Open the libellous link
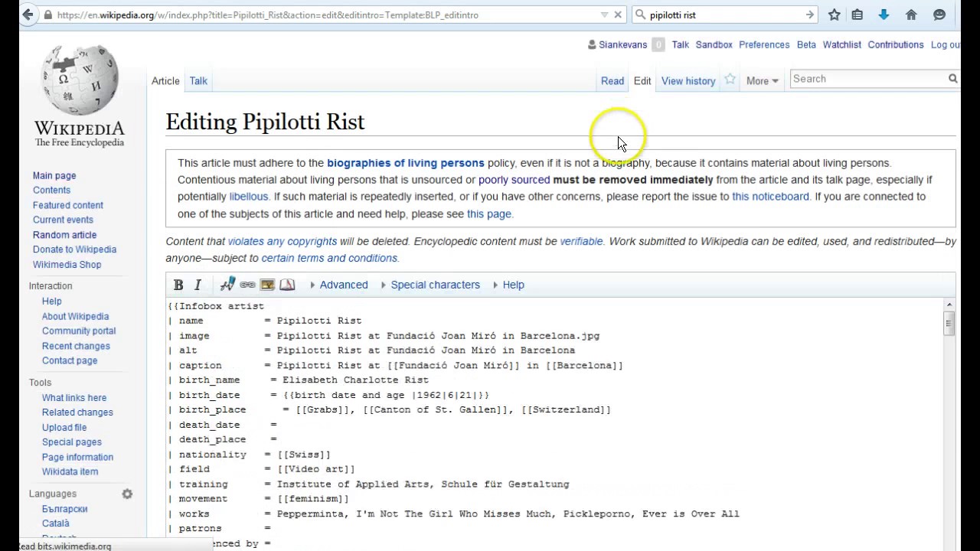This screenshot has height=551, width=980. click(249, 197)
